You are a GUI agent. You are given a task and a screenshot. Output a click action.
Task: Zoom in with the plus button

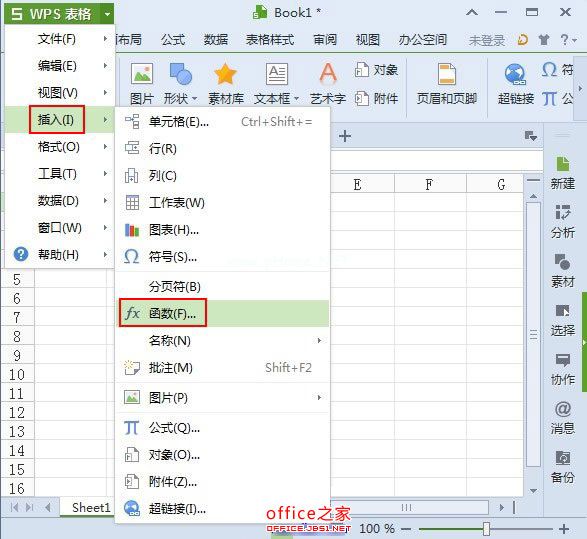pyautogui.click(x=564, y=529)
